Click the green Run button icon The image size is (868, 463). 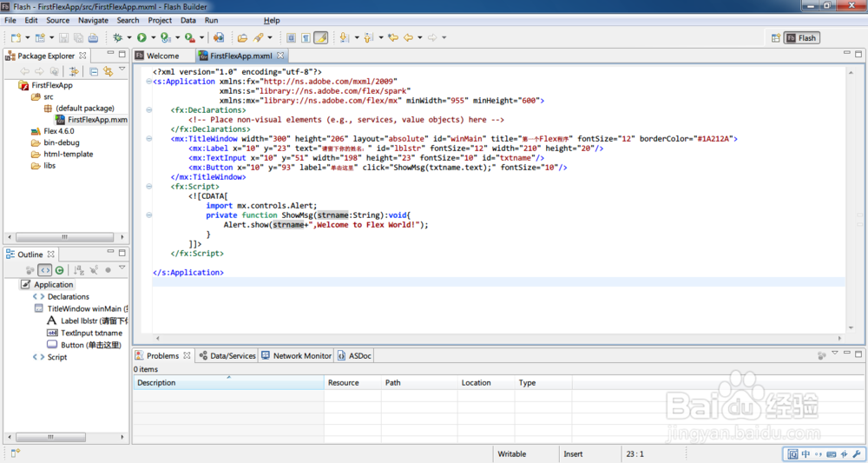[141, 37]
